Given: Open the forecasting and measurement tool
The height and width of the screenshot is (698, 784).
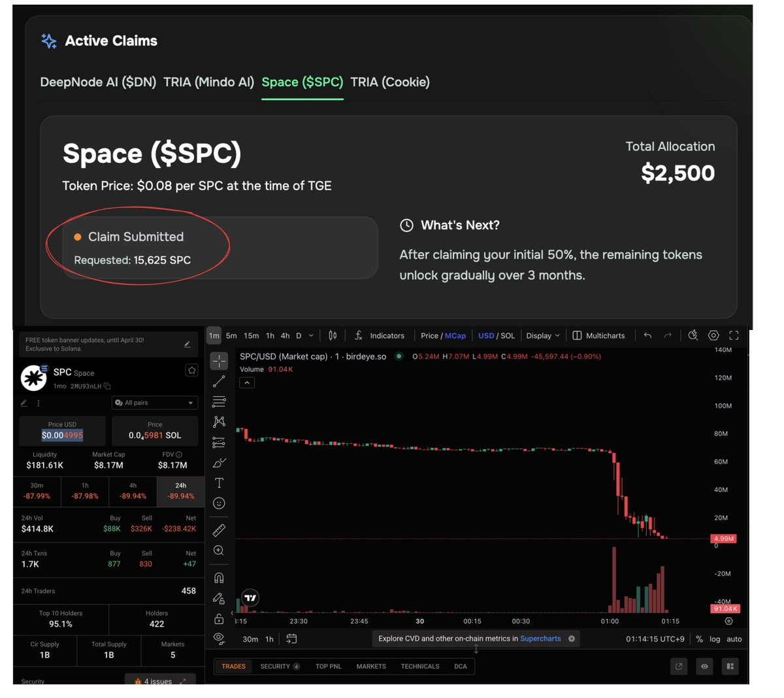Looking at the screenshot, I should click(x=219, y=442).
